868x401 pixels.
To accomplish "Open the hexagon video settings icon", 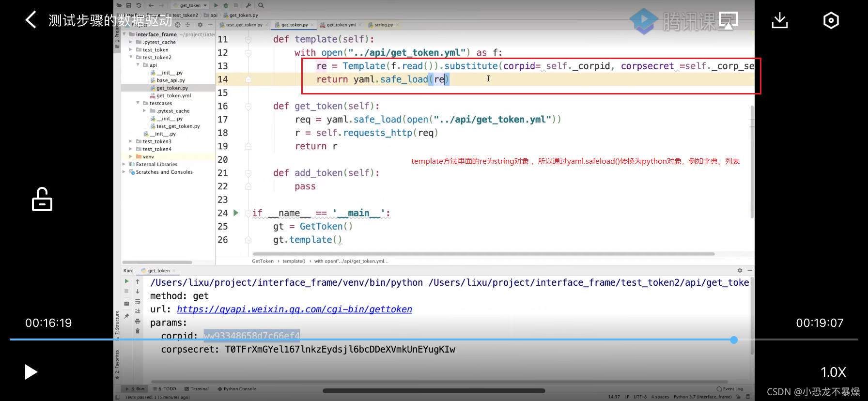I will click(831, 20).
